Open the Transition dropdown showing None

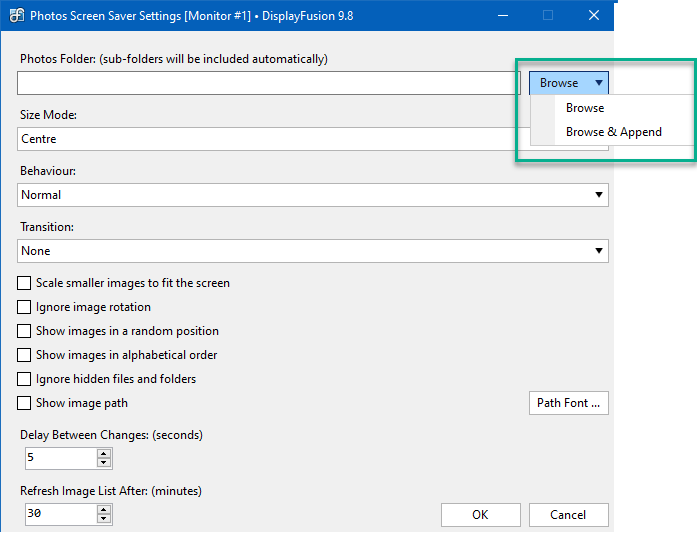click(313, 251)
